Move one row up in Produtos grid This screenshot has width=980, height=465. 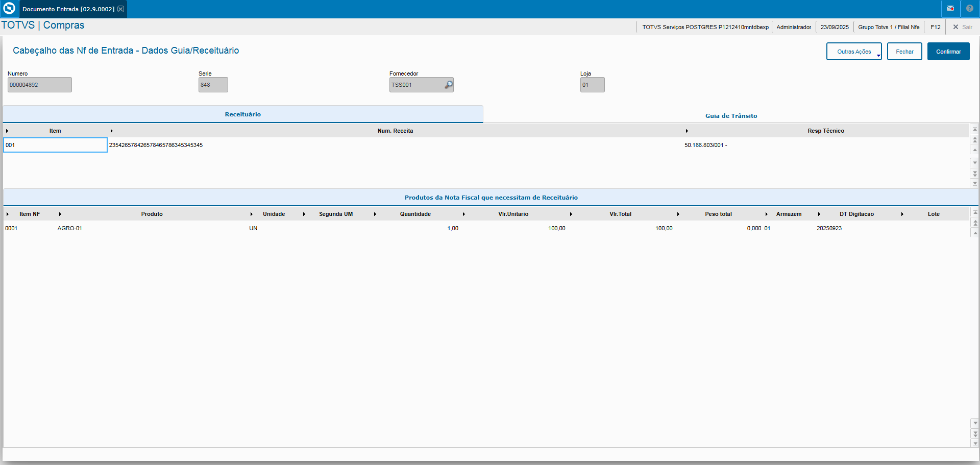pos(975,233)
